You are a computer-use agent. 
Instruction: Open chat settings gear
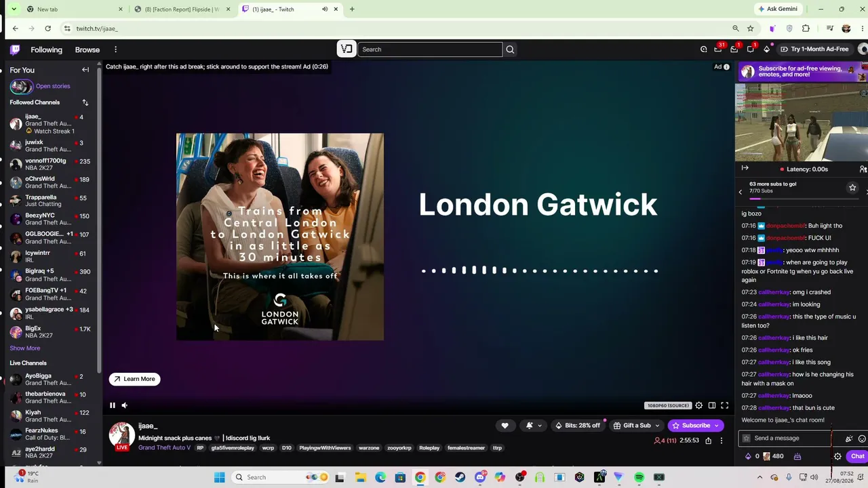837,456
